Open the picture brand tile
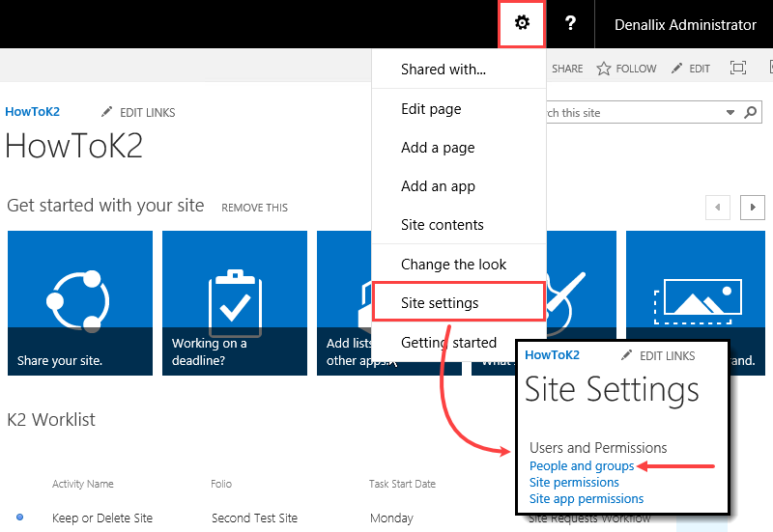 point(695,286)
